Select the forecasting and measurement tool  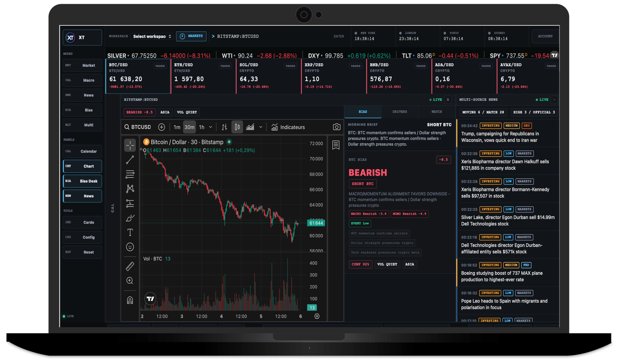[130, 203]
